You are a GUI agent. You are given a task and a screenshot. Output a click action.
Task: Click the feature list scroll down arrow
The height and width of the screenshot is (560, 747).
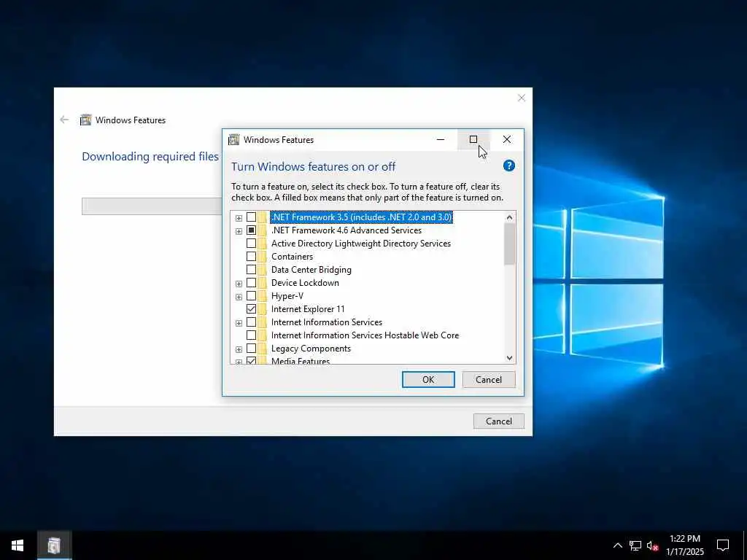point(509,357)
